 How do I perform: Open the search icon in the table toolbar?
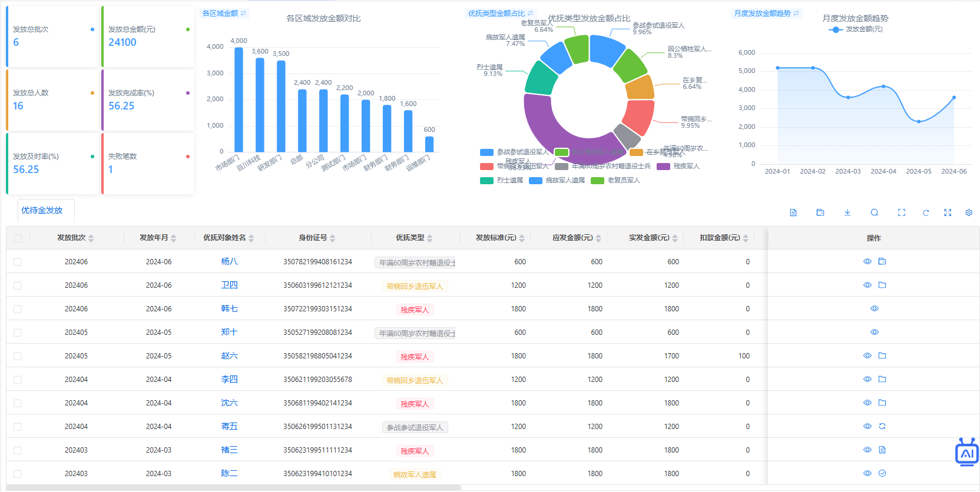tap(875, 212)
